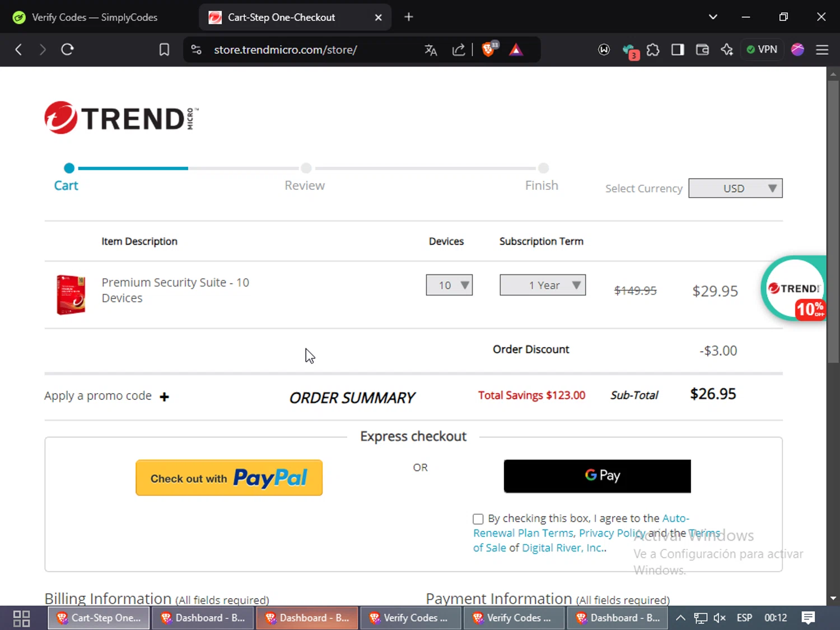Viewport: 840px width, 630px height.
Task: Open the browser profile avatar
Action: [x=797, y=50]
